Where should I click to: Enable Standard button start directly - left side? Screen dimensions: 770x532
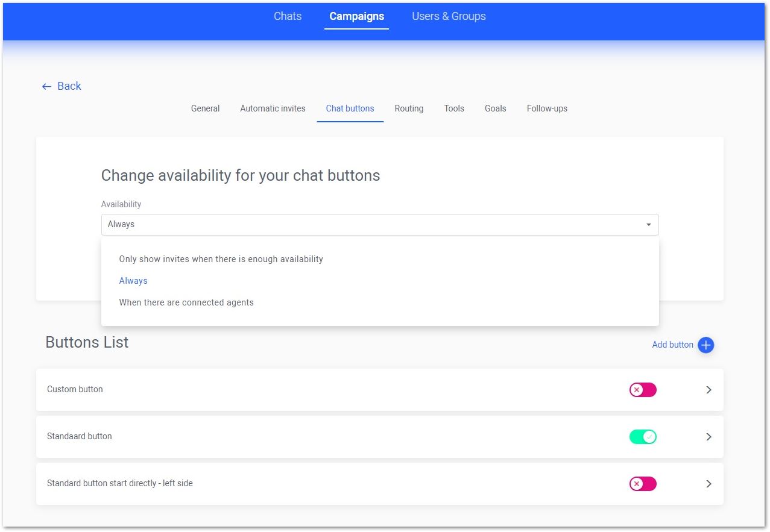(x=643, y=484)
